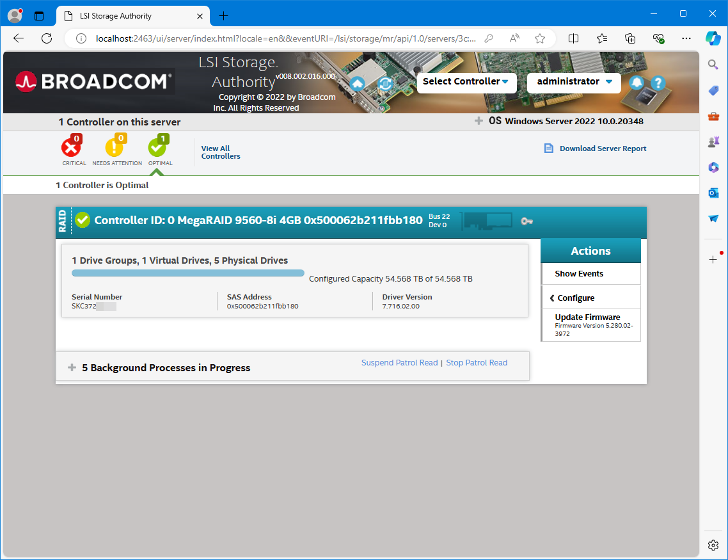728x560 pixels.
Task: Click the configured capacity progress bar
Action: pos(188,273)
